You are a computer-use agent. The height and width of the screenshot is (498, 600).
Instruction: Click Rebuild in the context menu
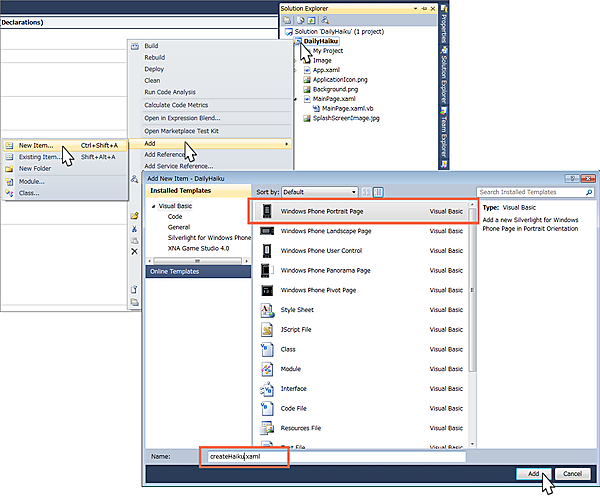pyautogui.click(x=155, y=58)
